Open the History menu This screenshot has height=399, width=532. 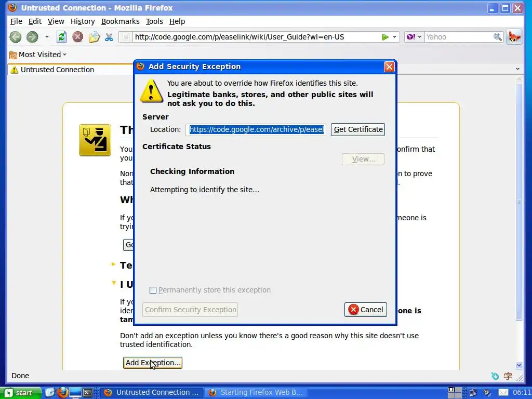click(83, 21)
